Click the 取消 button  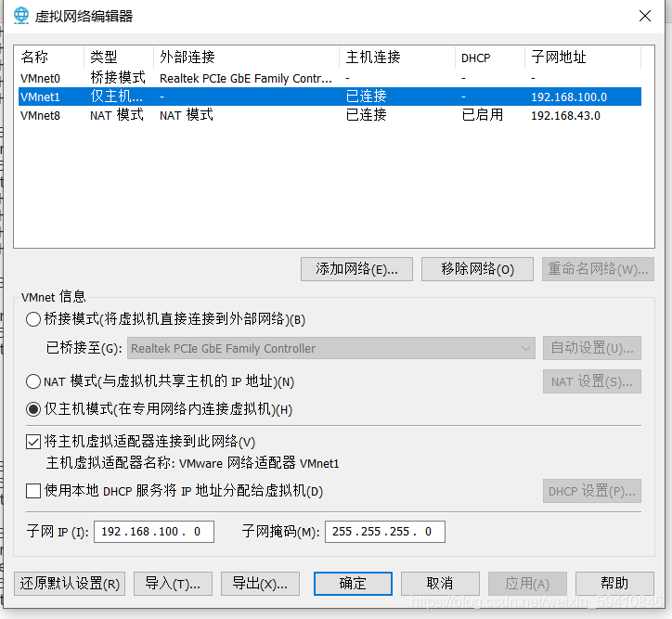pyautogui.click(x=440, y=584)
